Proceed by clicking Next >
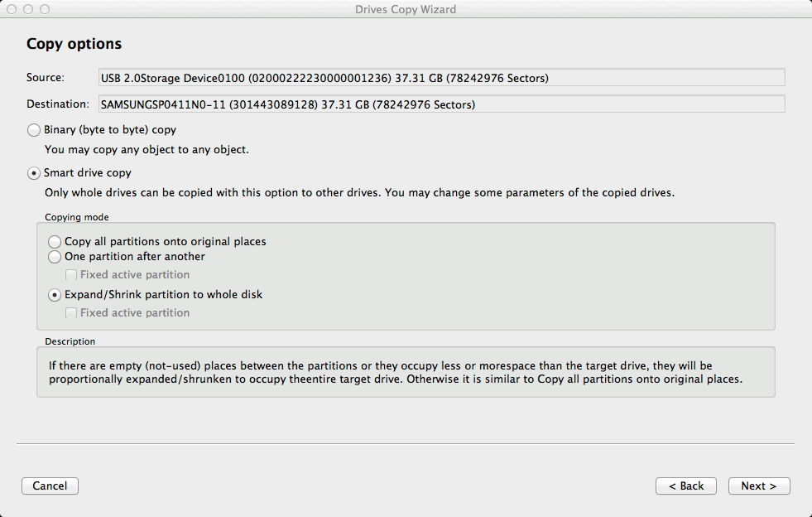Viewport: 812px width, 517px height. tap(758, 486)
